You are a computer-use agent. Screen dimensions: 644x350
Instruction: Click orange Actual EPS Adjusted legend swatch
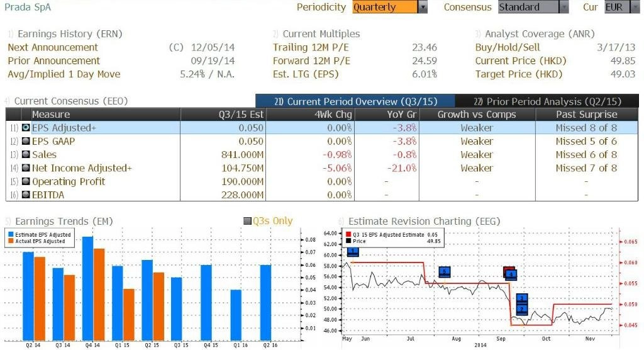pos(11,241)
